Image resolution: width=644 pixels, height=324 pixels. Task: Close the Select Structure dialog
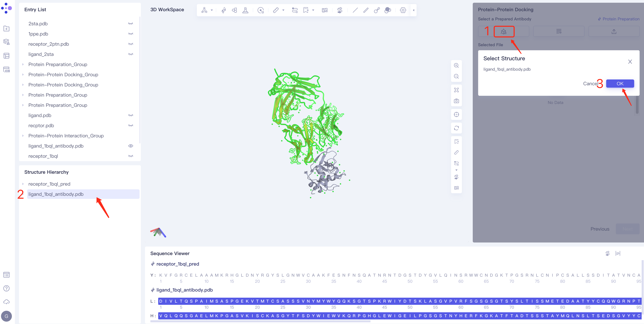click(x=630, y=62)
